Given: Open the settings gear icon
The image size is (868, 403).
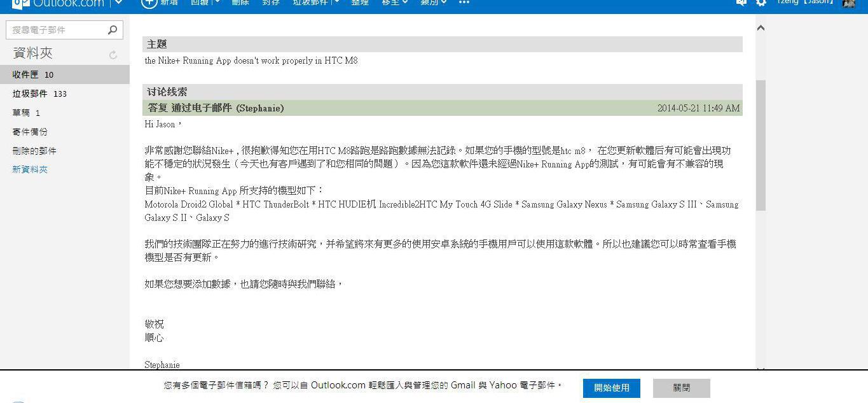Looking at the screenshot, I should [x=761, y=3].
